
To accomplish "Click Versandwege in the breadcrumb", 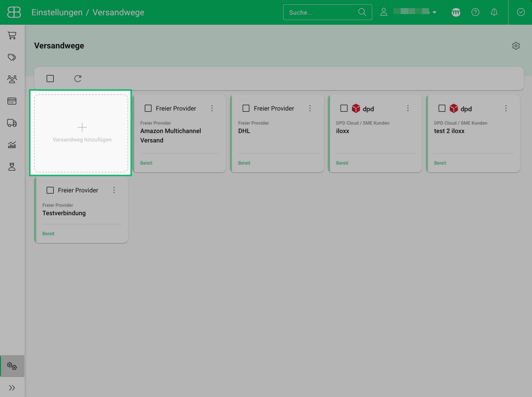I will pos(118,12).
